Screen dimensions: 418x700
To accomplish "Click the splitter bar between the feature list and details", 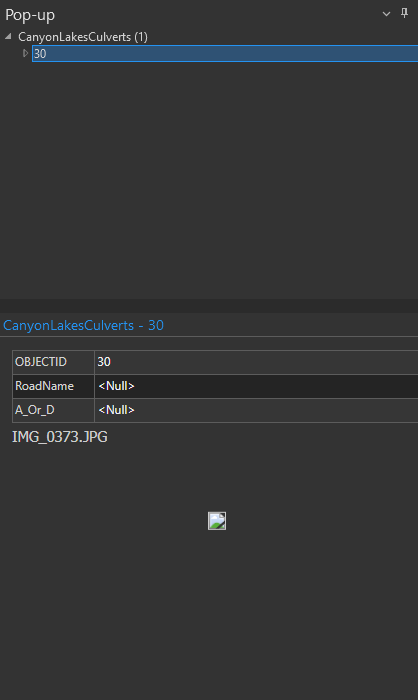I will tap(209, 306).
